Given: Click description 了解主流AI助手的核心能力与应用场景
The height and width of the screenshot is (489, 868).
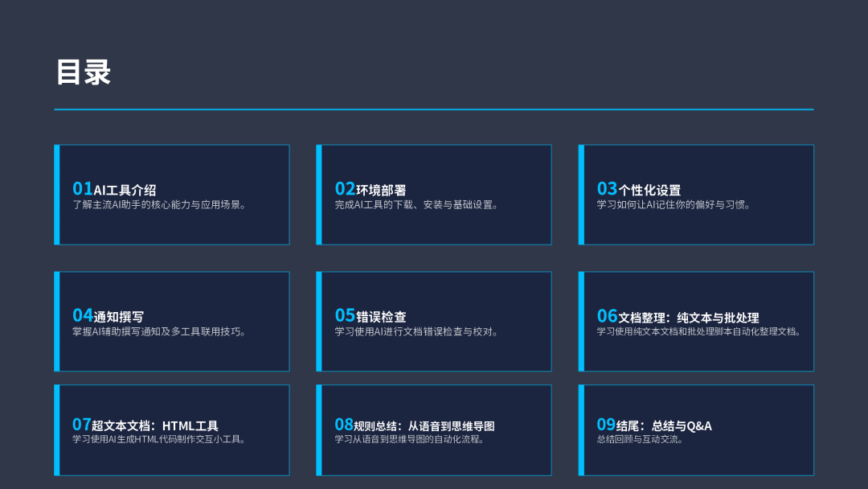Looking at the screenshot, I should pos(159,205).
